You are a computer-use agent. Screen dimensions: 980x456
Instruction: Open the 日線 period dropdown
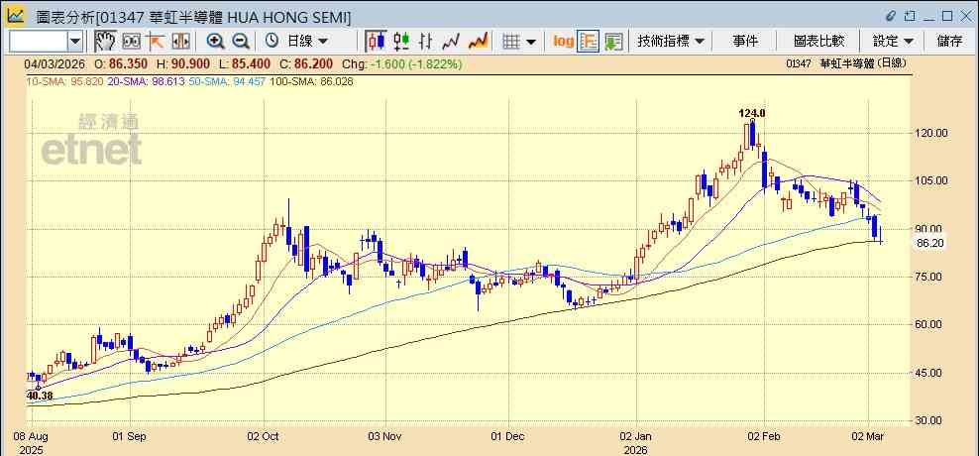(307, 42)
